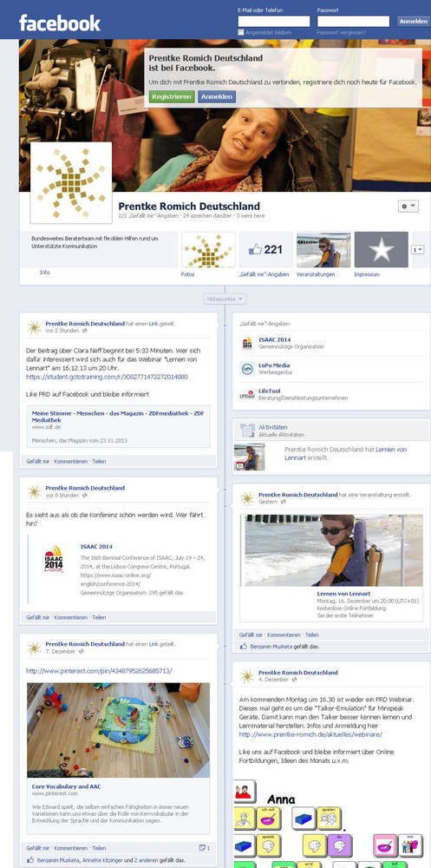Focus the E-Mail oder Telefon field
The image size is (431, 868).
pos(274,22)
